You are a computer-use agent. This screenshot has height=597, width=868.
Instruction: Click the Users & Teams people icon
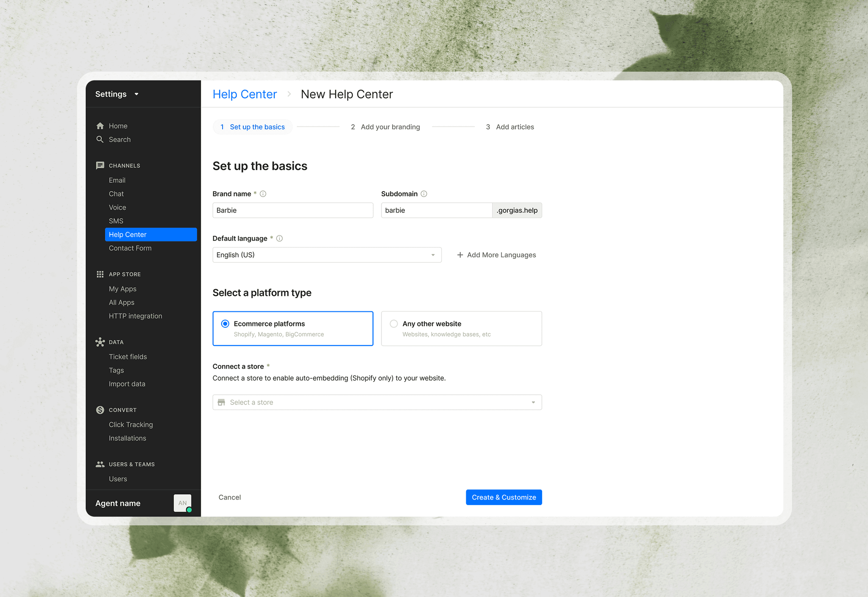point(100,464)
